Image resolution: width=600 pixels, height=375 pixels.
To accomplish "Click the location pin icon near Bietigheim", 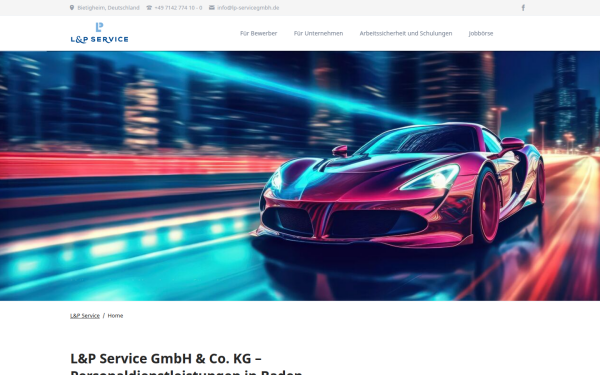I will [72, 8].
